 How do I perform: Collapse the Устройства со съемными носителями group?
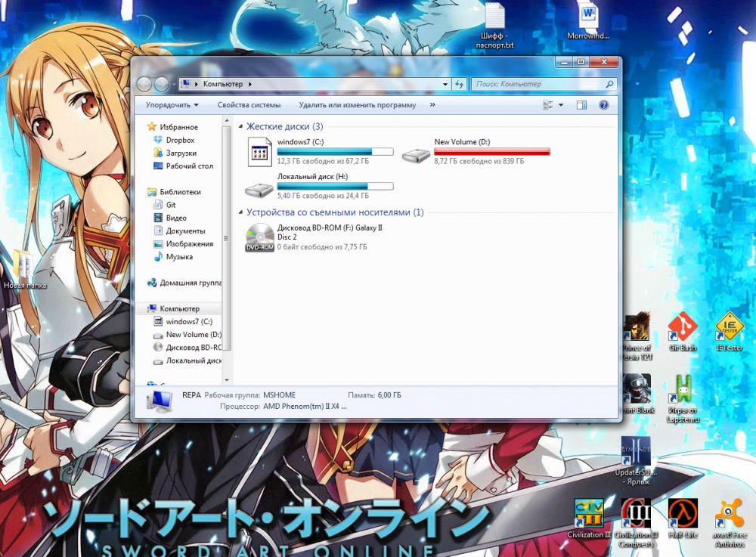pos(240,212)
